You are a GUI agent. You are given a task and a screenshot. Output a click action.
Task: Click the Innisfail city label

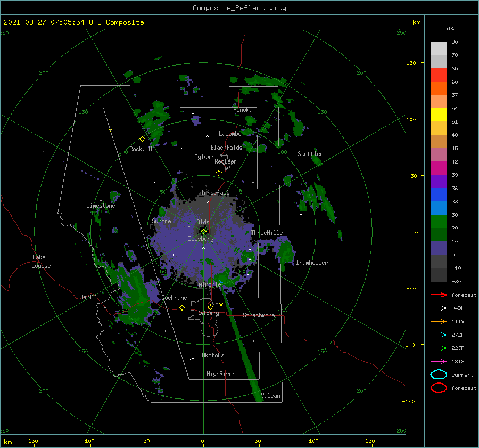(x=215, y=193)
